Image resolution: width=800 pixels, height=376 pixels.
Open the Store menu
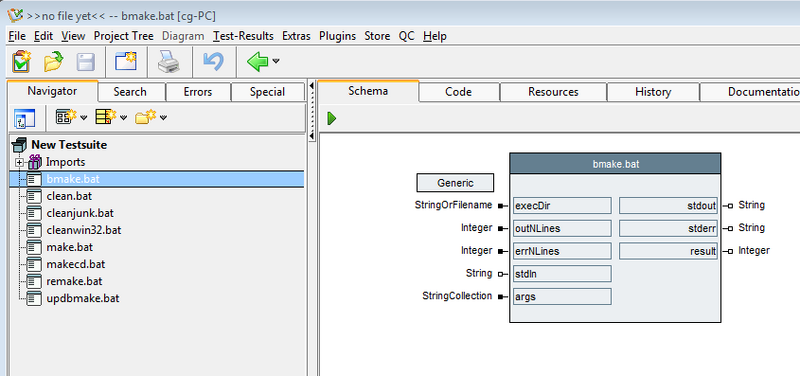tap(377, 36)
